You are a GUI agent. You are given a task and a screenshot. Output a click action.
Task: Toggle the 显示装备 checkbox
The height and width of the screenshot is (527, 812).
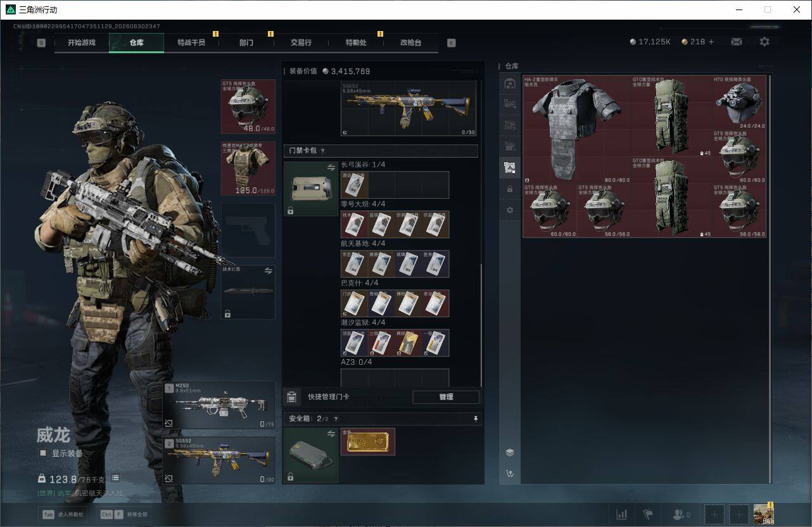click(43, 453)
